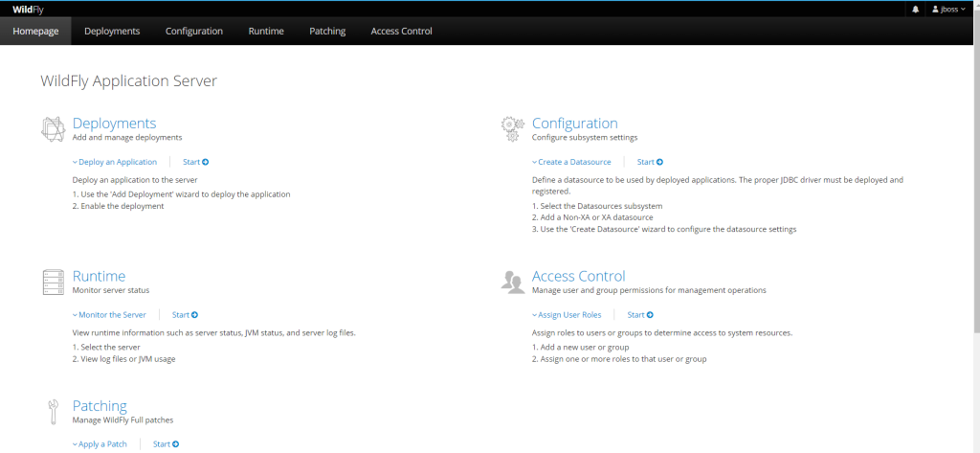
Task: Go to the Runtime tab
Action: [x=266, y=32]
